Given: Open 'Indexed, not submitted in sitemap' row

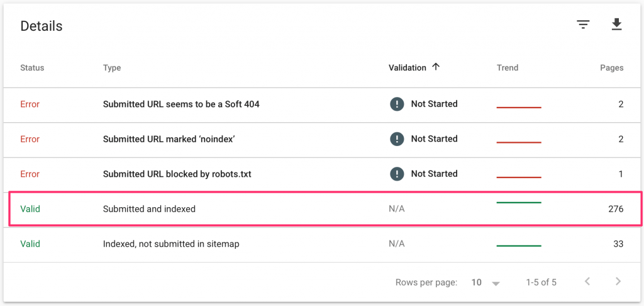Looking at the screenshot, I should point(171,244).
